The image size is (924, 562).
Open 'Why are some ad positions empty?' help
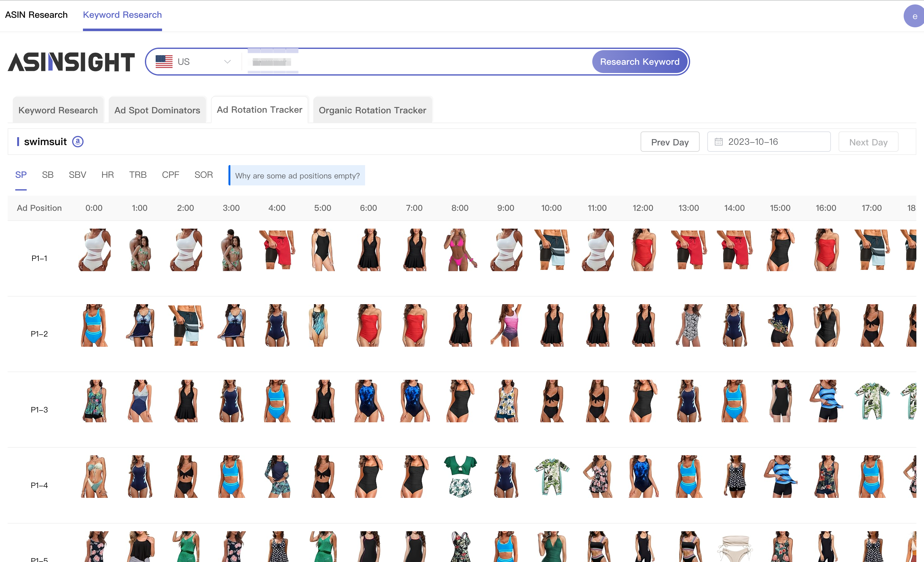[x=297, y=175]
